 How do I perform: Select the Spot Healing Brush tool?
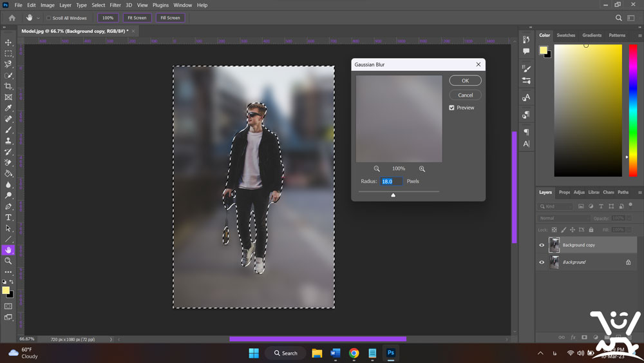(x=8, y=119)
